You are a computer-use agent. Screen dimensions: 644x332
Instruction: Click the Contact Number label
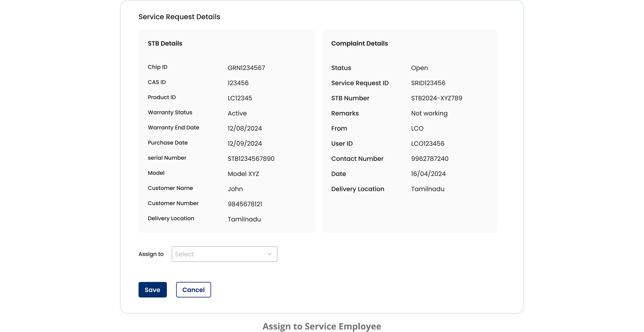click(357, 158)
